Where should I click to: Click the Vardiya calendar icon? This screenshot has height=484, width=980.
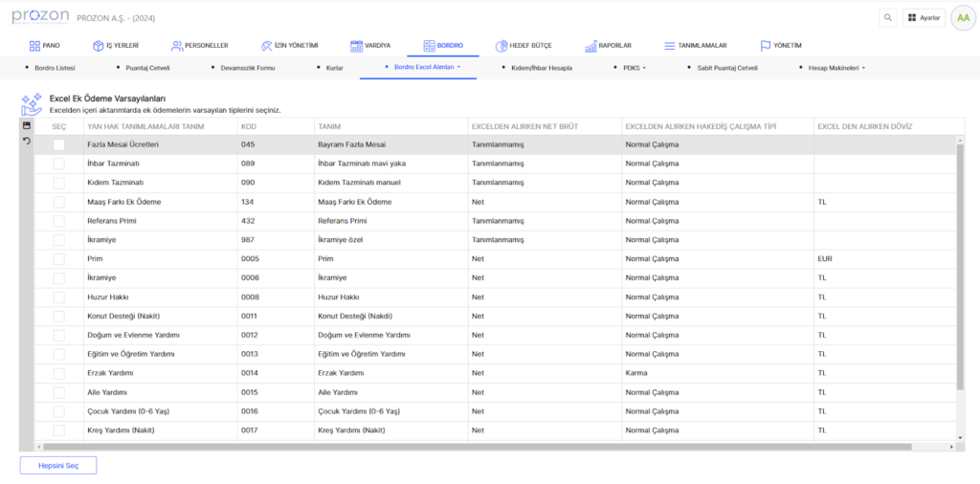pos(356,45)
